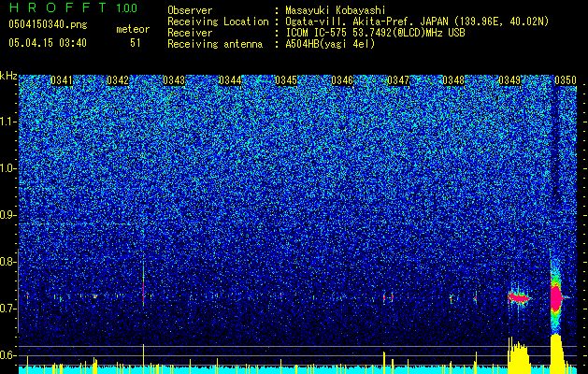Click the version number 1.0.0
This screenshot has height=374, width=588.
(127, 8)
